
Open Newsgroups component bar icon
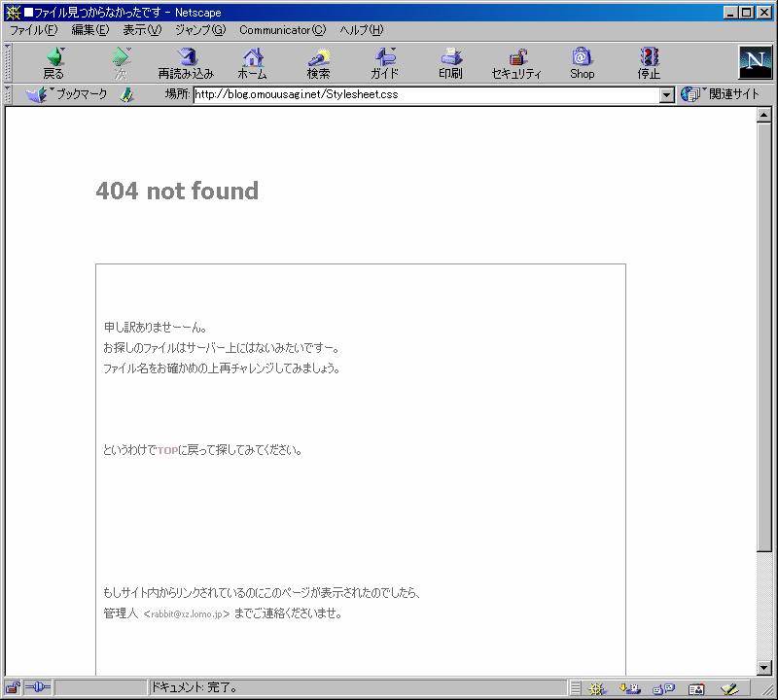click(663, 688)
